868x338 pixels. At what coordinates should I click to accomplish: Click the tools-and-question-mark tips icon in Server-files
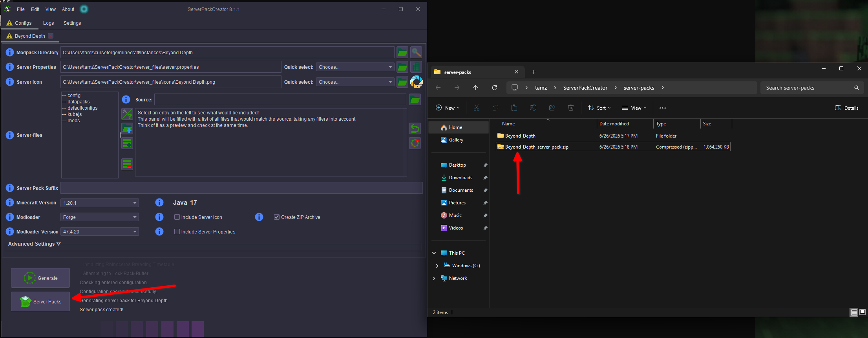click(127, 114)
